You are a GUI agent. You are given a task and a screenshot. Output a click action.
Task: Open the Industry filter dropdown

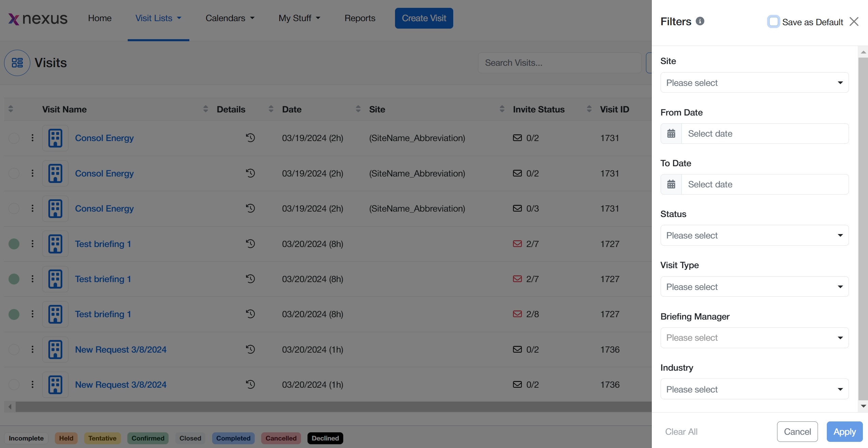754,389
